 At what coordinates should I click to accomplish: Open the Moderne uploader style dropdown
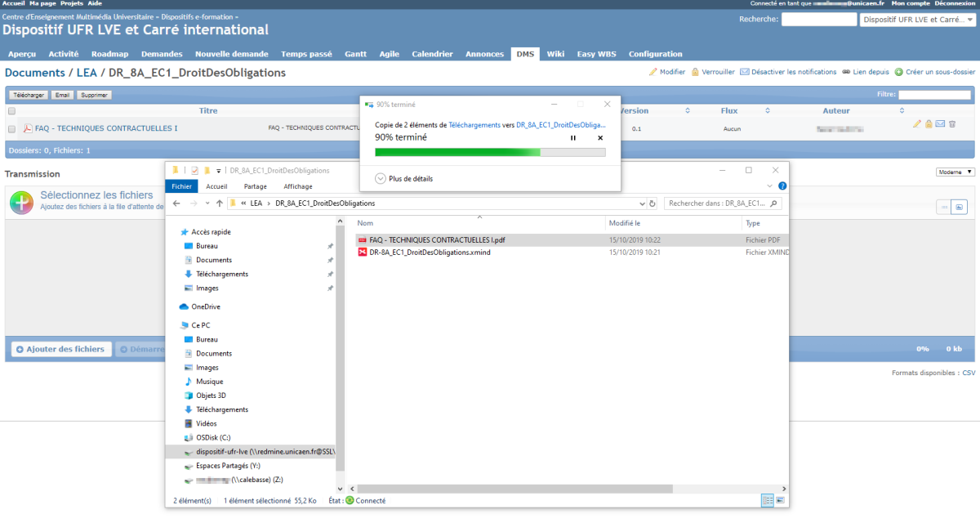(955, 172)
